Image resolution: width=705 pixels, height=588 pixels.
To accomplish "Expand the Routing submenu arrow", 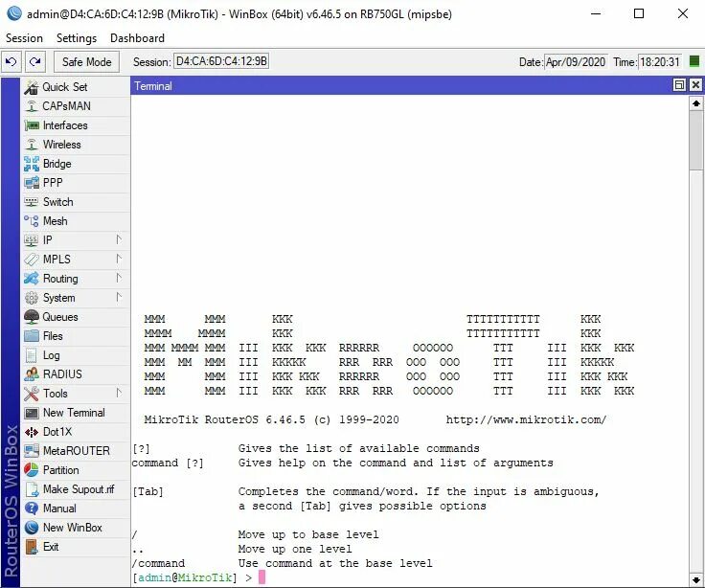I will (x=119, y=278).
